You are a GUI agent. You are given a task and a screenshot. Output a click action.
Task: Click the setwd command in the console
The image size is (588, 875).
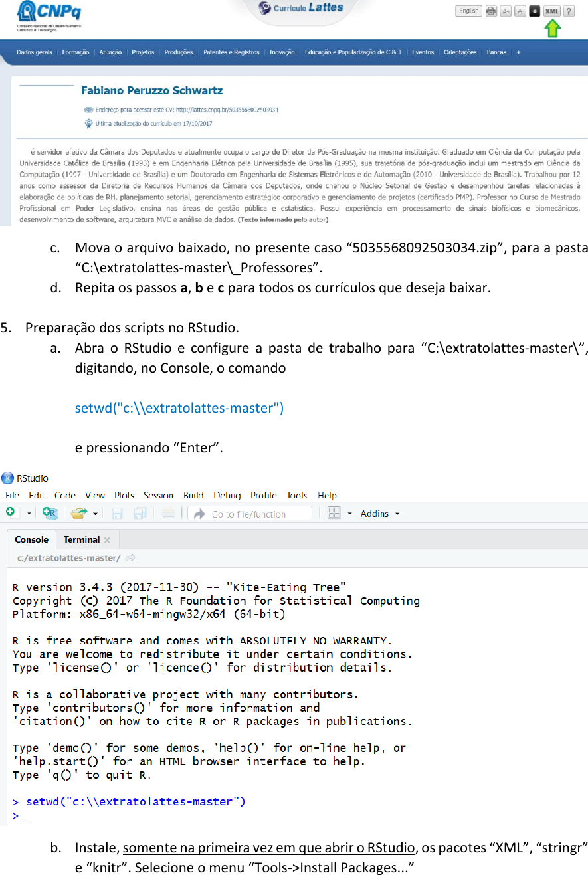(x=135, y=801)
